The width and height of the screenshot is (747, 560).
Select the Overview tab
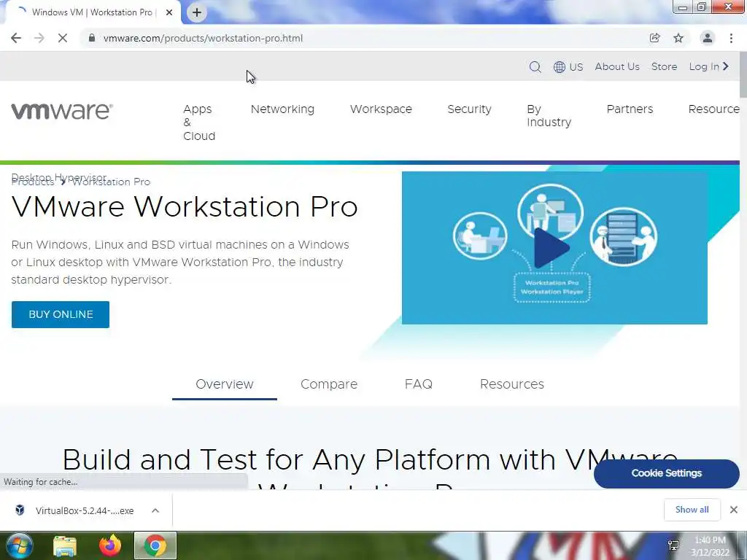(225, 384)
